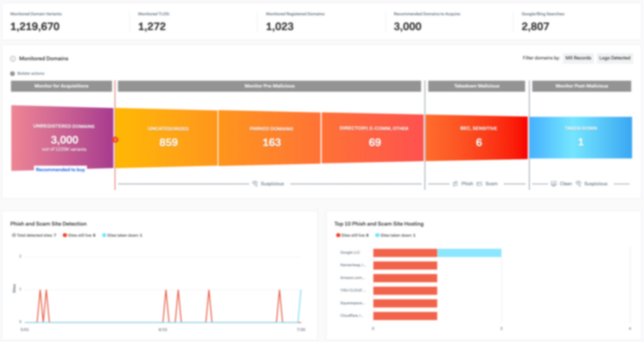The width and height of the screenshot is (644, 342).
Task: Toggle Sites still live legend in Hosting chart
Action: 352,235
